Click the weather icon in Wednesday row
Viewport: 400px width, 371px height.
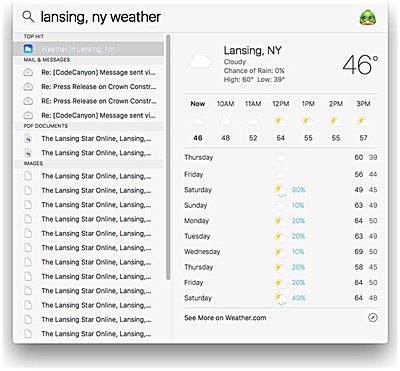tap(281, 252)
